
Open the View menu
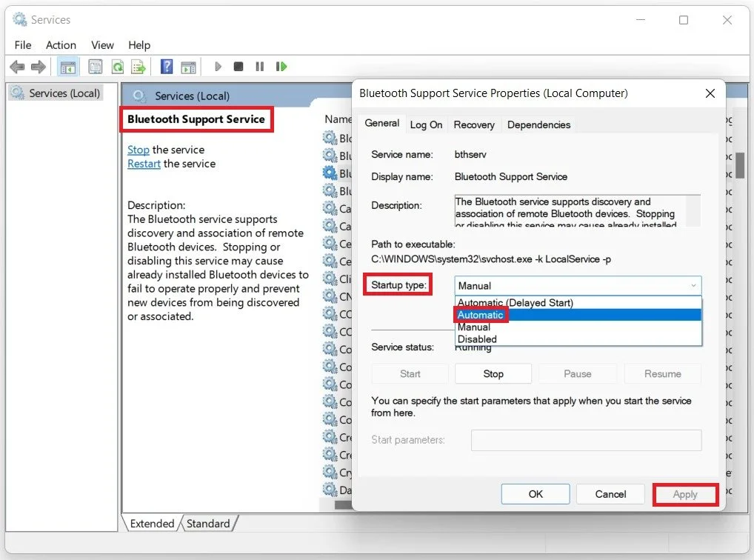(x=102, y=45)
